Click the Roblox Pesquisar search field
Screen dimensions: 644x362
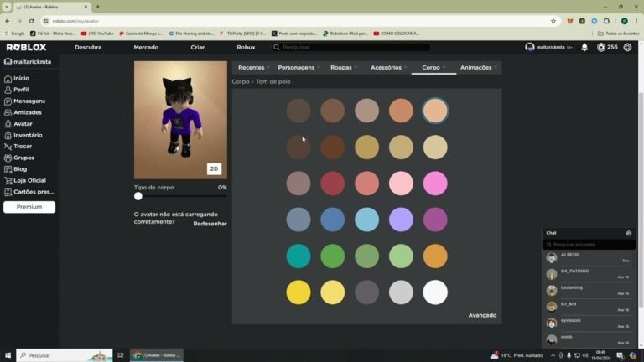click(x=351, y=47)
